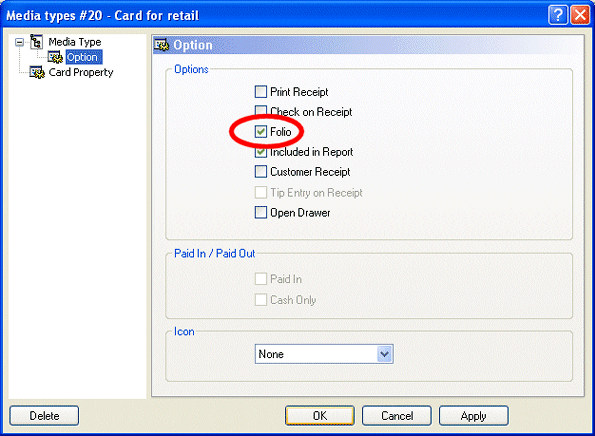Enable the Customer Receipt checkbox
This screenshot has width=595, height=436.
(261, 172)
